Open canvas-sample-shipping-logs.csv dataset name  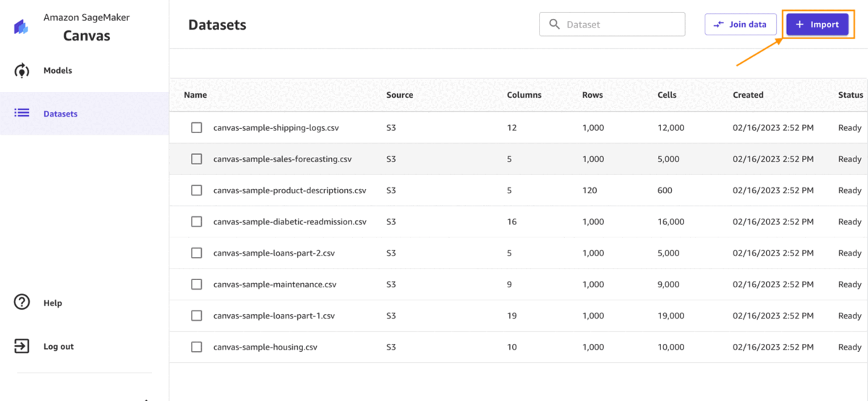click(276, 127)
